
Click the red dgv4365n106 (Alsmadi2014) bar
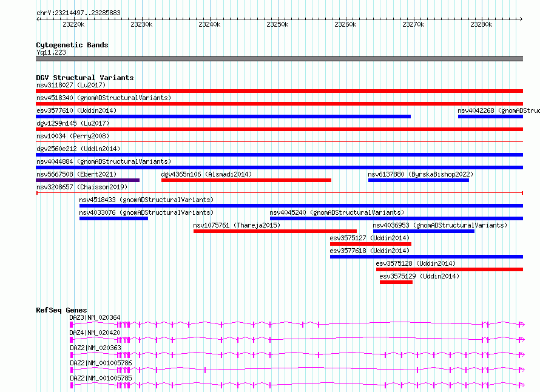tap(246, 180)
